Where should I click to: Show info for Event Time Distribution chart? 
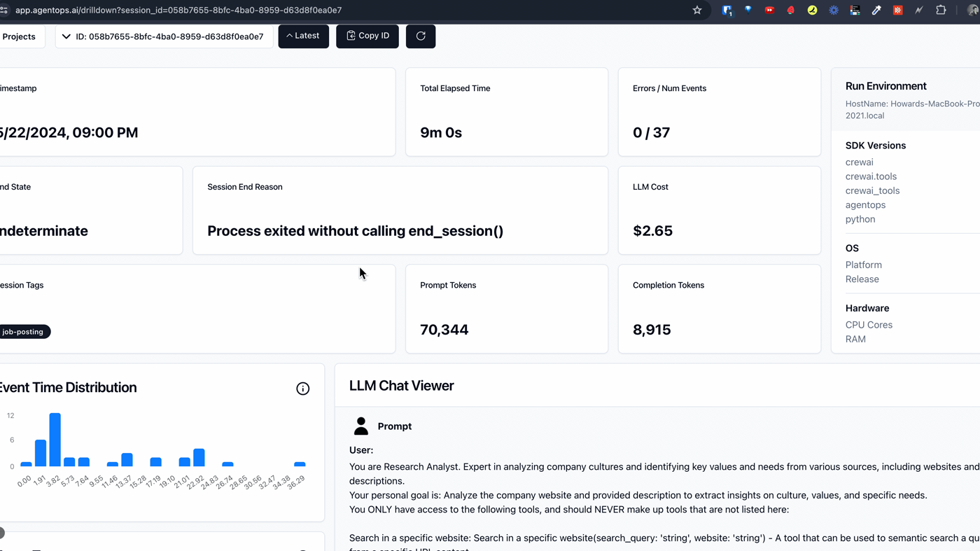coord(303,389)
